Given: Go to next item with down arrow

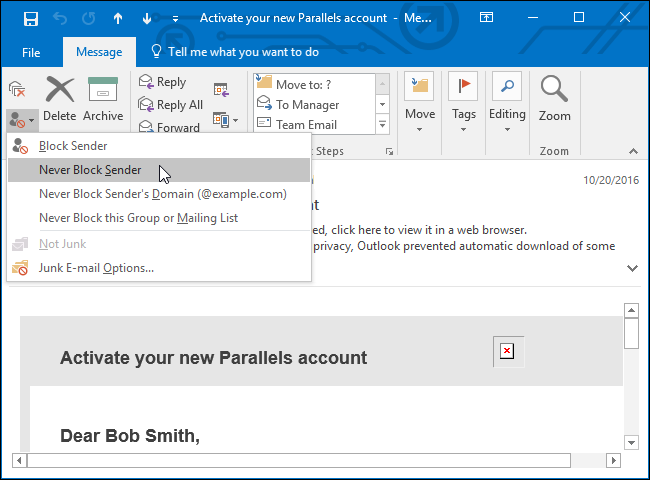Looking at the screenshot, I should pyautogui.click(x=147, y=18).
